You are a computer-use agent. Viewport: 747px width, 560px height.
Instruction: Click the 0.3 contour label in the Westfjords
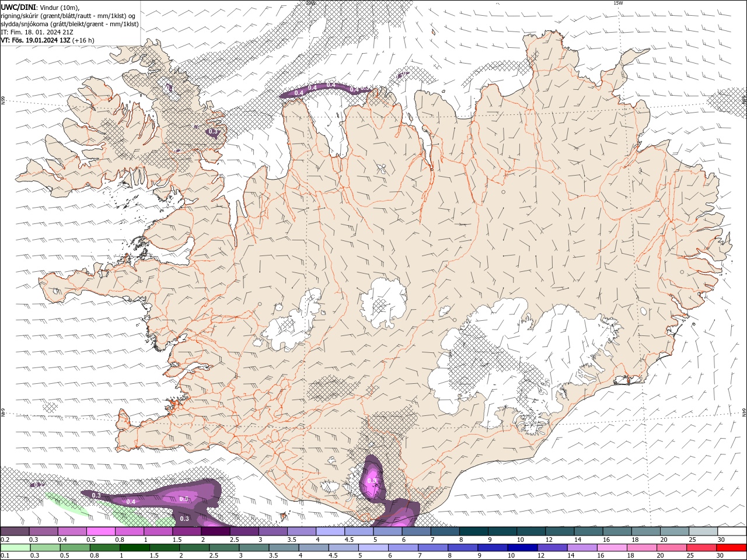(x=213, y=131)
